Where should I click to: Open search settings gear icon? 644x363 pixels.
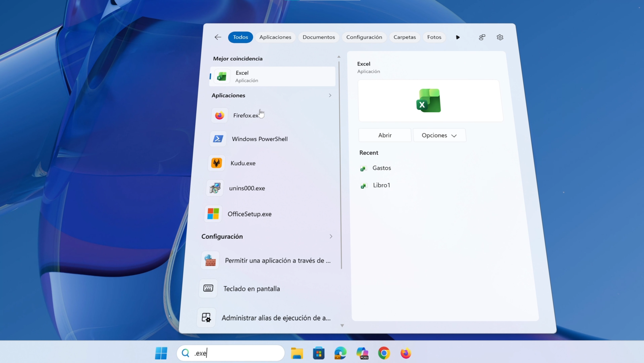point(500,37)
